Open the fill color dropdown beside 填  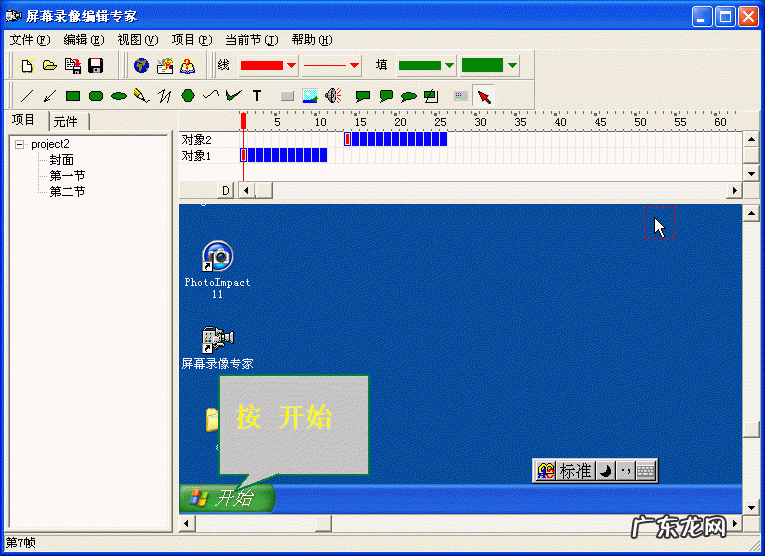(449, 66)
